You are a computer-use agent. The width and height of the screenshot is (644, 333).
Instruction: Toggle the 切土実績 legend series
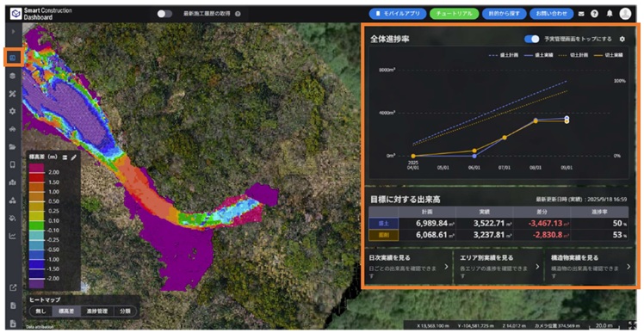point(609,55)
